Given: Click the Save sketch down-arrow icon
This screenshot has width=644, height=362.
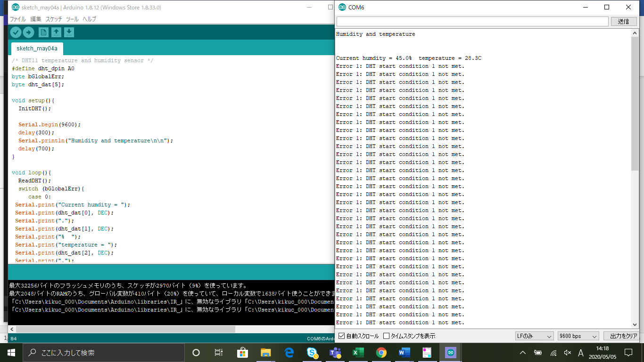Looking at the screenshot, I should (69, 32).
